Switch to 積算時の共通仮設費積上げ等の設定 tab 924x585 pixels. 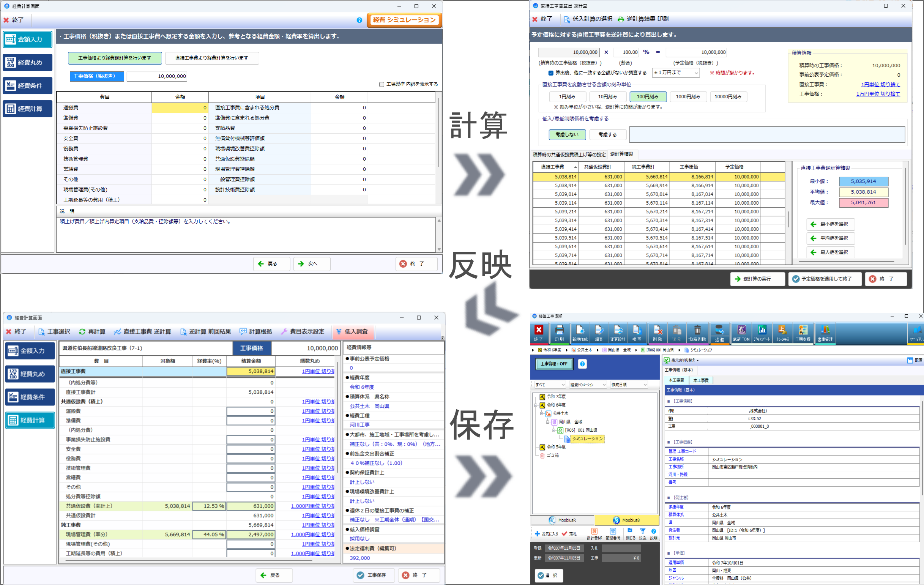[x=569, y=155]
